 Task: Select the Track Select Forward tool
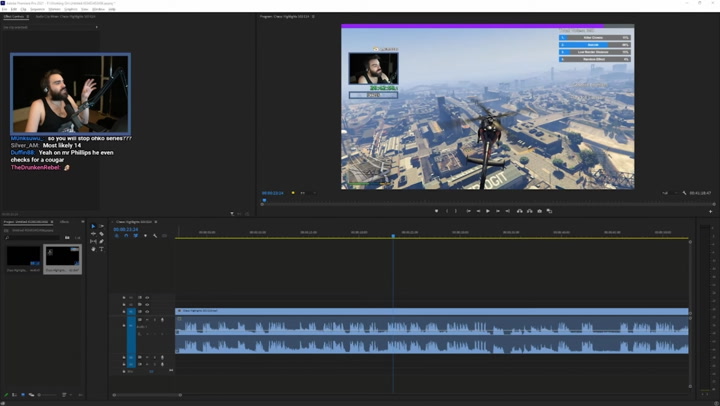click(101, 226)
